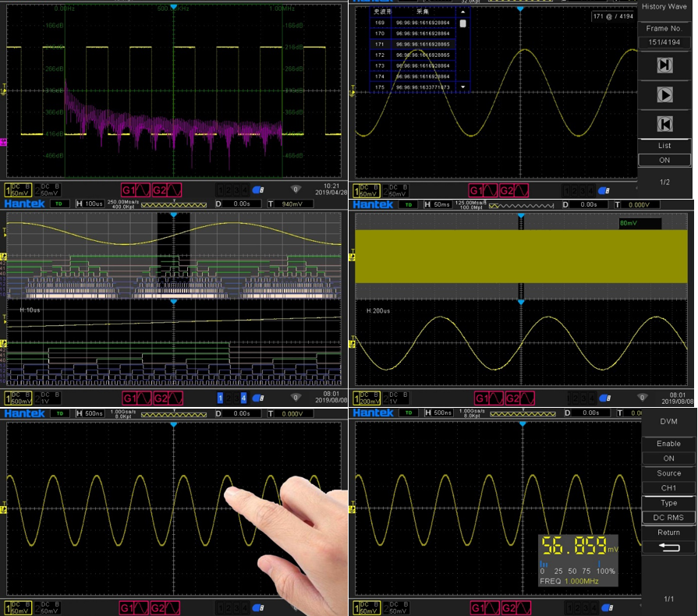
Task: Toggle the DVM Enable ON setting
Action: click(x=668, y=458)
